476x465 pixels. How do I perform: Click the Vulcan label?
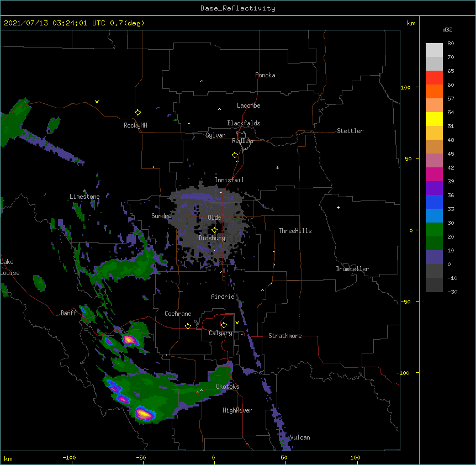pyautogui.click(x=300, y=437)
